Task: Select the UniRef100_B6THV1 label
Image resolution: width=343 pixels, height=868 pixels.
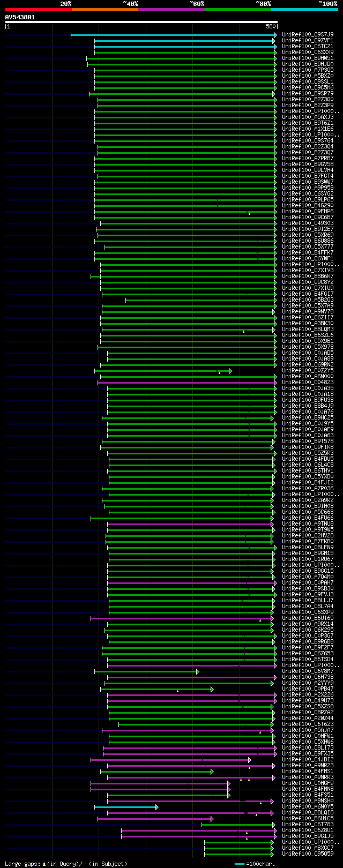Action: 308,470
